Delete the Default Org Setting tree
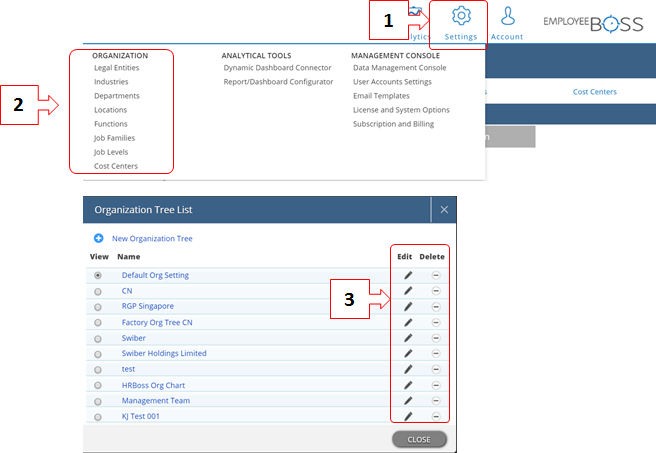 coord(436,275)
